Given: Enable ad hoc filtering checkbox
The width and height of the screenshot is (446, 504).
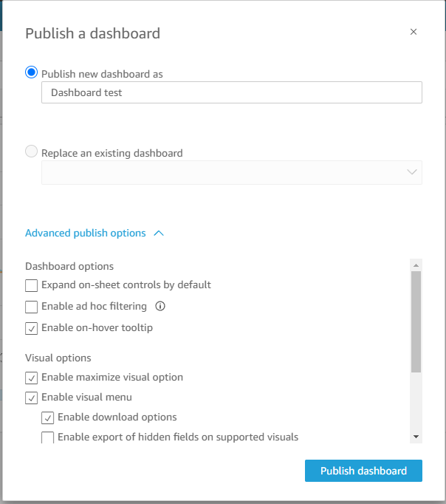Looking at the screenshot, I should pos(31,307).
